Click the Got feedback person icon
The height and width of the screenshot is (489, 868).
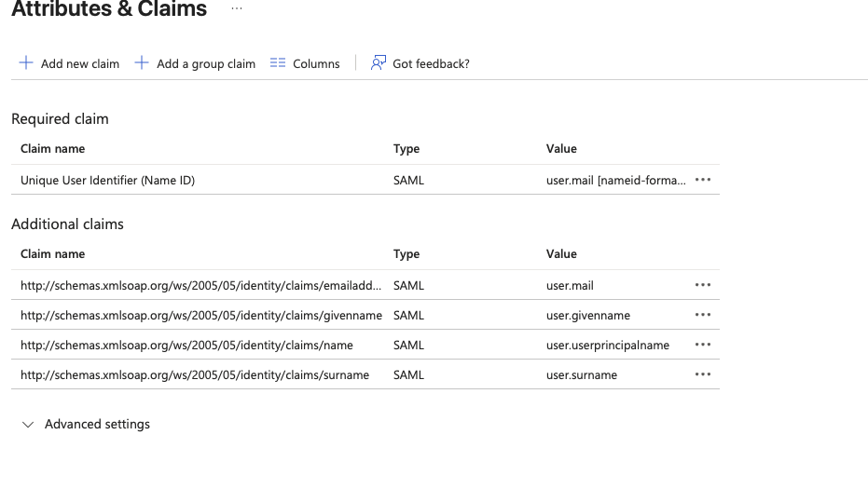[378, 63]
